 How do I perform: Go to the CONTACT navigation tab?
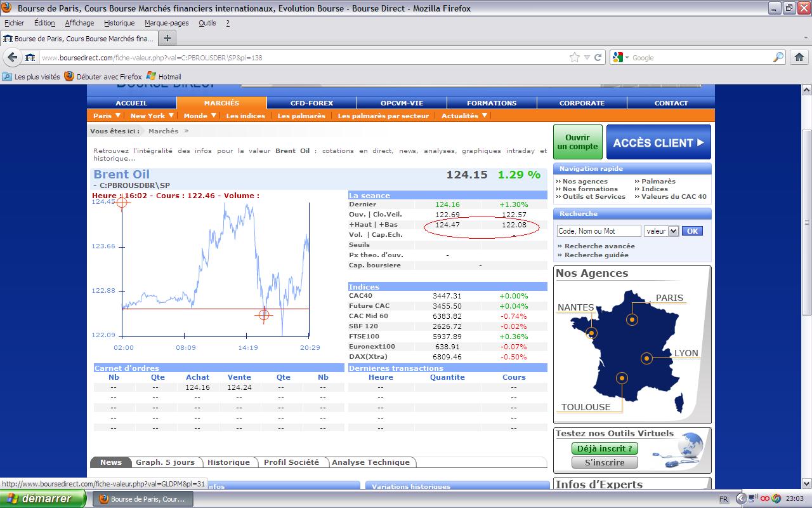click(x=671, y=103)
